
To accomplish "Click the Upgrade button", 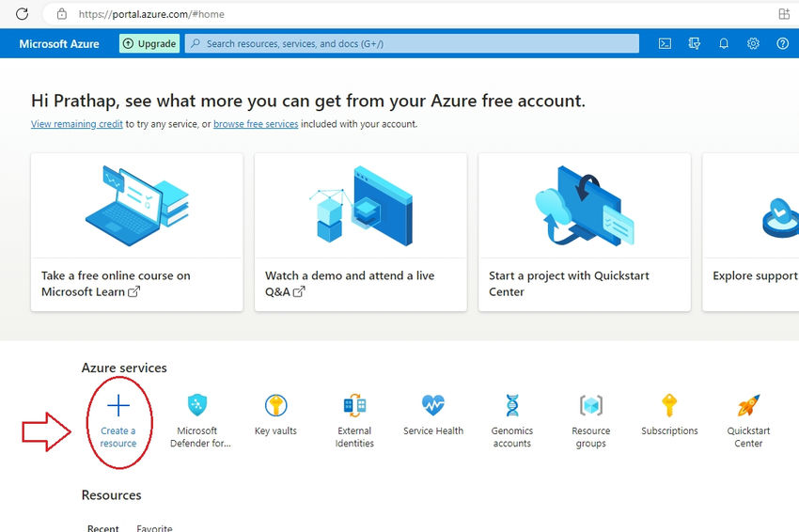I will (x=149, y=43).
